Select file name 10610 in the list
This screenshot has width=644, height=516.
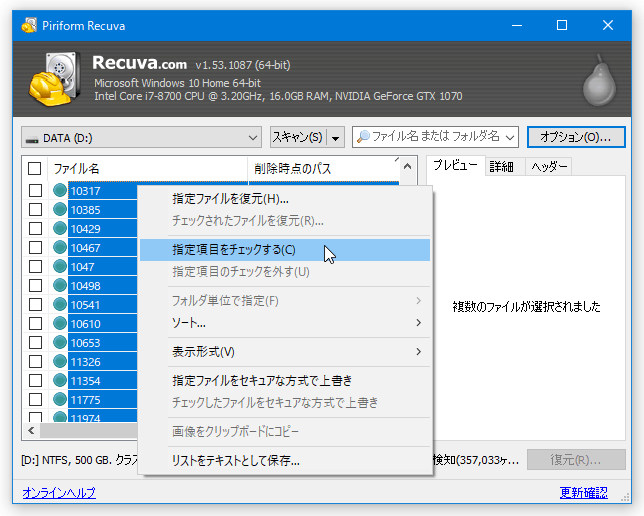85,324
